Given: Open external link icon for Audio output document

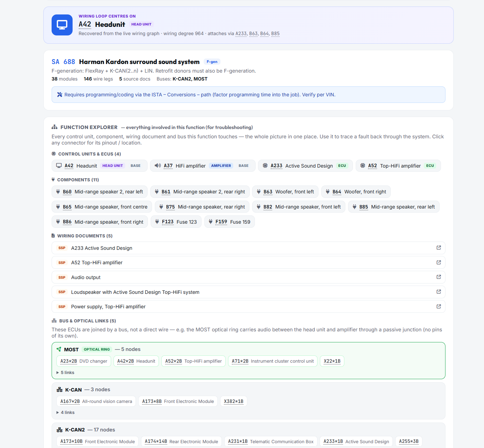Looking at the screenshot, I should (439, 277).
